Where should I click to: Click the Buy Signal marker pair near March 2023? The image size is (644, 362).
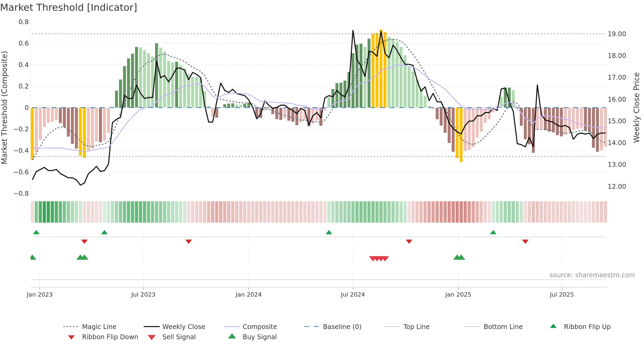point(82,257)
